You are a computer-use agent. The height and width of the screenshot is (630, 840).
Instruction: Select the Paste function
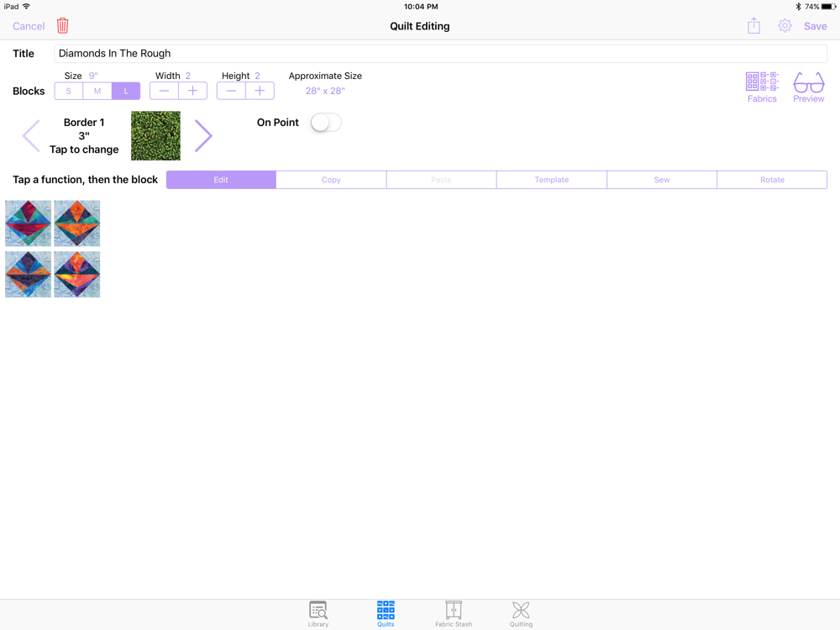pyautogui.click(x=442, y=180)
